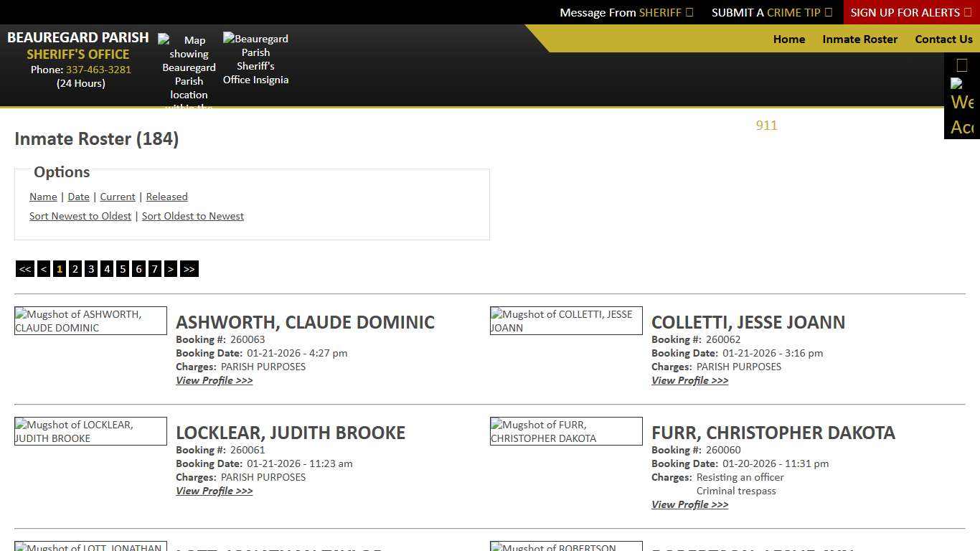Image resolution: width=980 pixels, height=551 pixels.
Task: Sort roster by Name
Action: click(43, 197)
